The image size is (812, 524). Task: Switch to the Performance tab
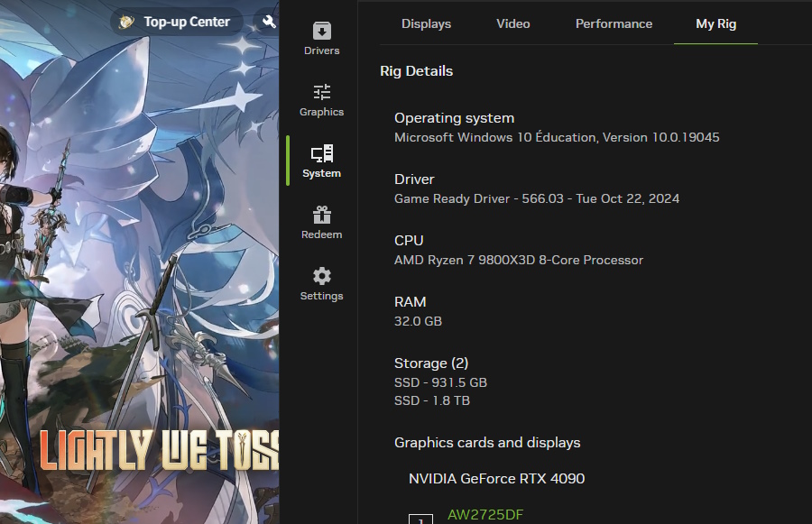point(614,23)
